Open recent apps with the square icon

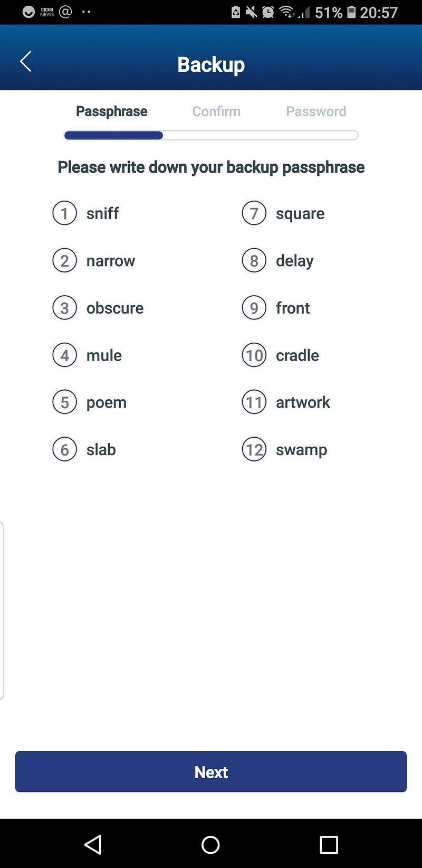point(329,845)
